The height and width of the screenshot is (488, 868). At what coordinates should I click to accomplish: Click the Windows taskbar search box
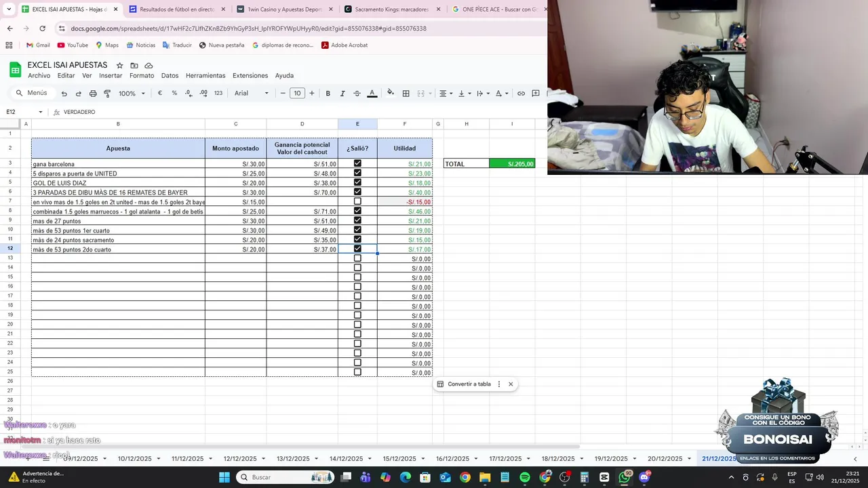pyautogui.click(x=285, y=477)
